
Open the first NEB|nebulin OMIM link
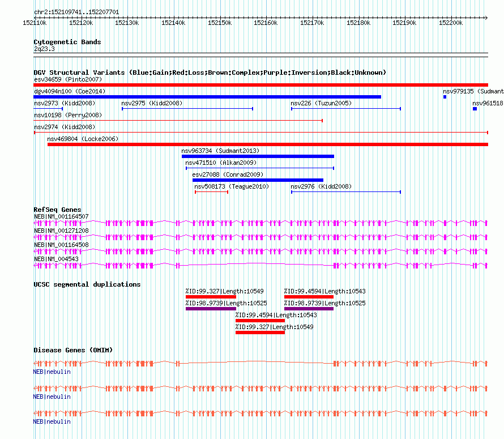[52, 372]
